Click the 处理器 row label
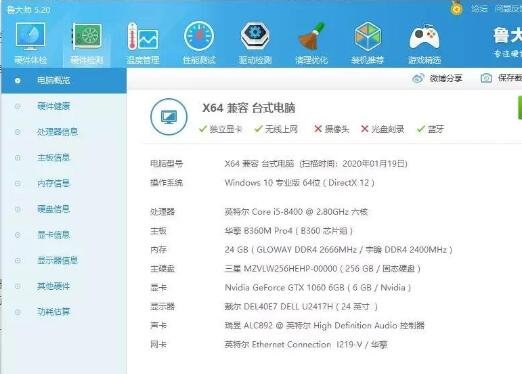 tap(162, 212)
